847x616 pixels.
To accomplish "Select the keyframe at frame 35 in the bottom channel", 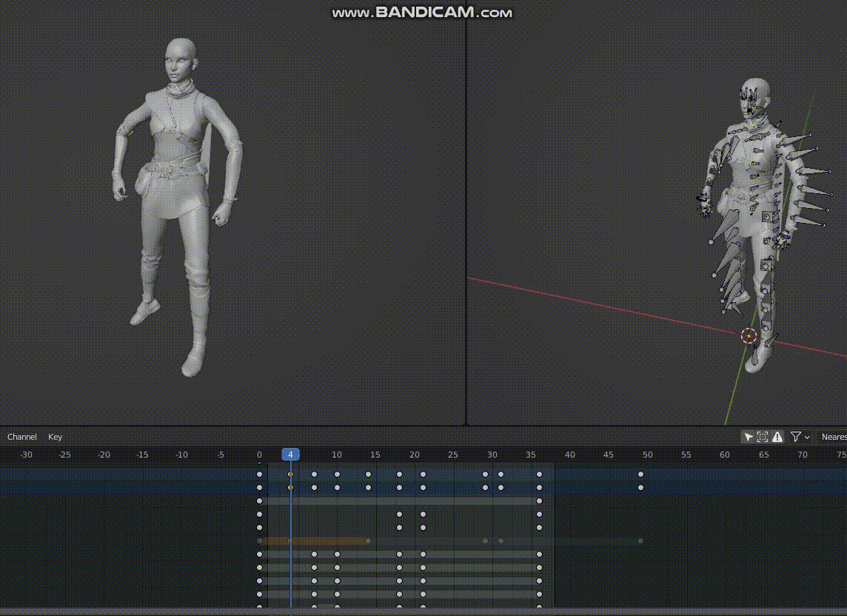I will coord(539,595).
